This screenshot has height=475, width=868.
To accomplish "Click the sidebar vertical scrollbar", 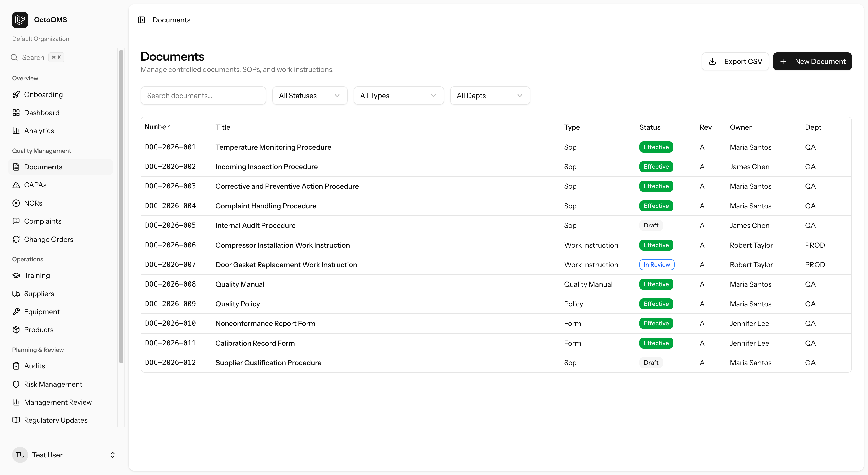I will tap(121, 207).
